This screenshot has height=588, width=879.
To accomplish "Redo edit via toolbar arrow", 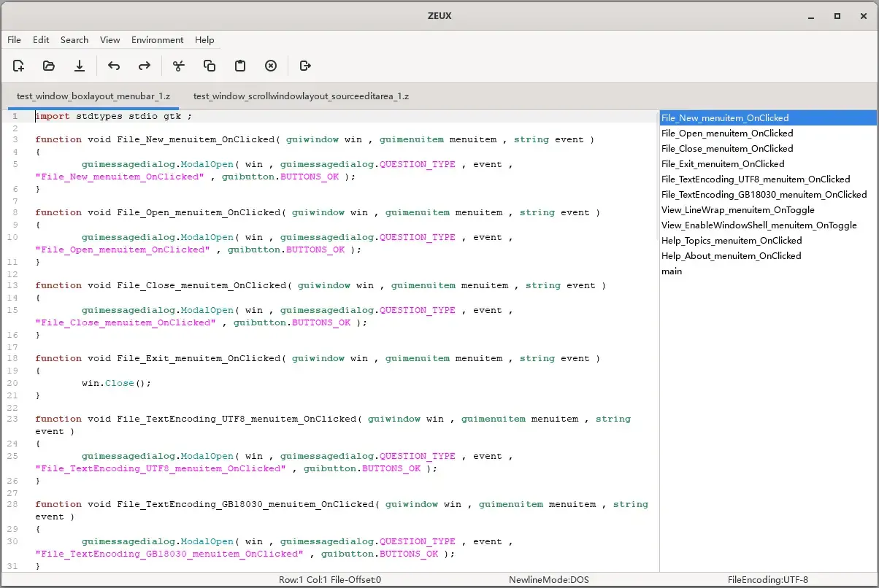I will click(145, 66).
